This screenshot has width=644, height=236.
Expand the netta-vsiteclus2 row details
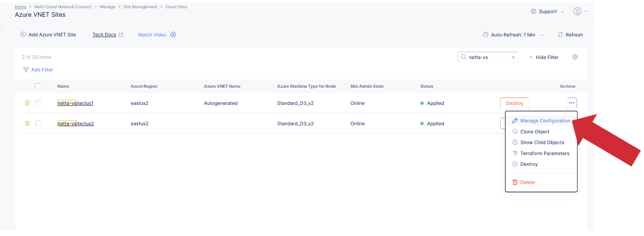[x=27, y=123]
